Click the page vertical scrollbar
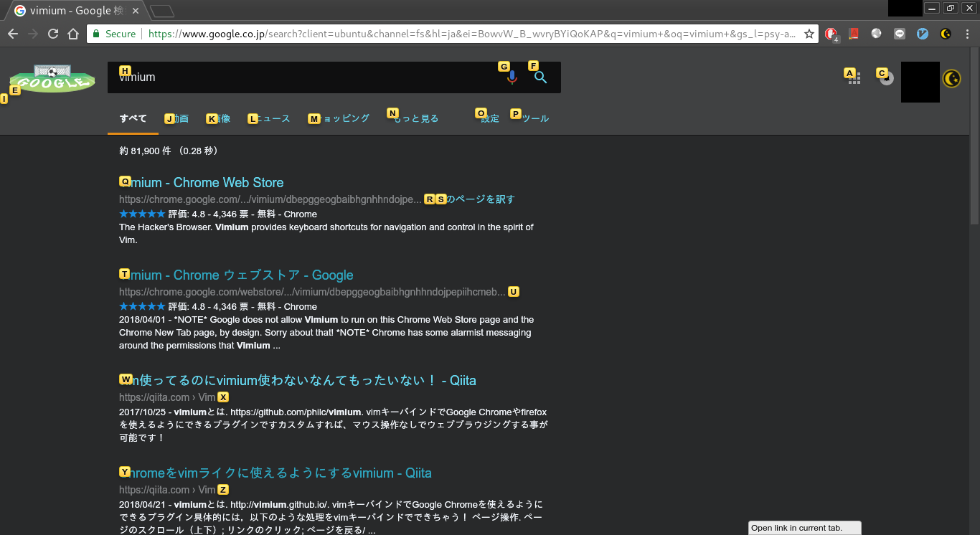980x535 pixels. click(x=974, y=136)
